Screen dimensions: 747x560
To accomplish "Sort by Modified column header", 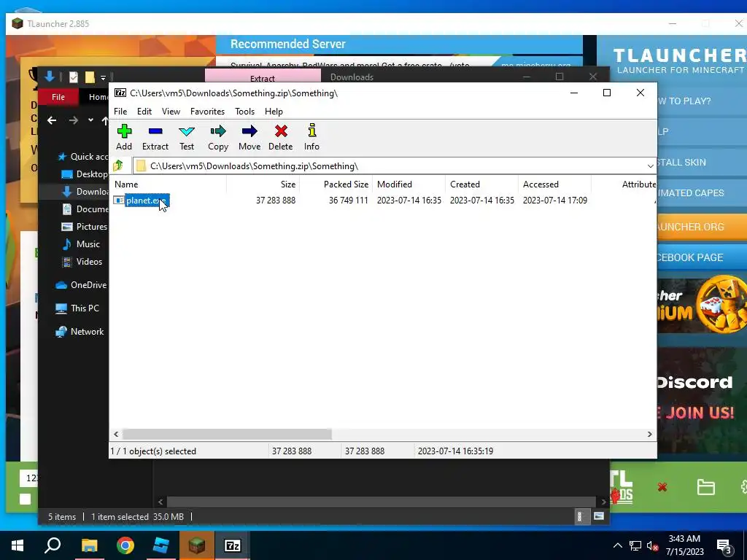I will pyautogui.click(x=409, y=184).
